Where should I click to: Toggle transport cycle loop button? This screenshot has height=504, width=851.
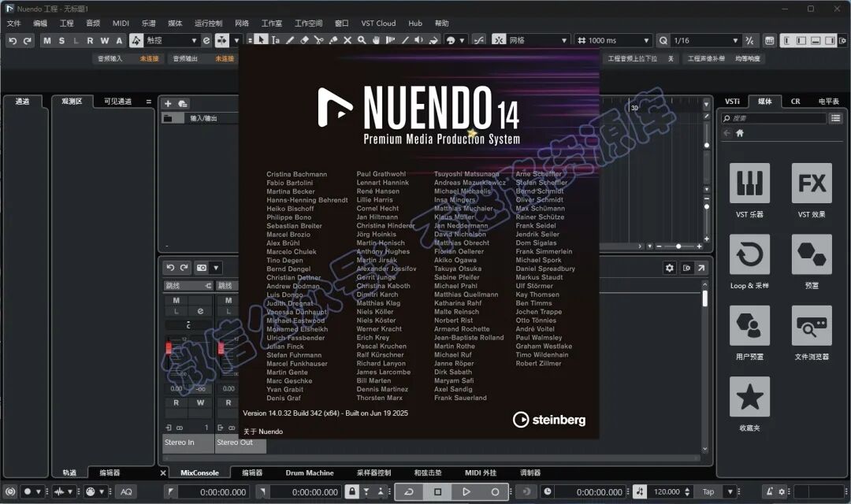point(409,491)
